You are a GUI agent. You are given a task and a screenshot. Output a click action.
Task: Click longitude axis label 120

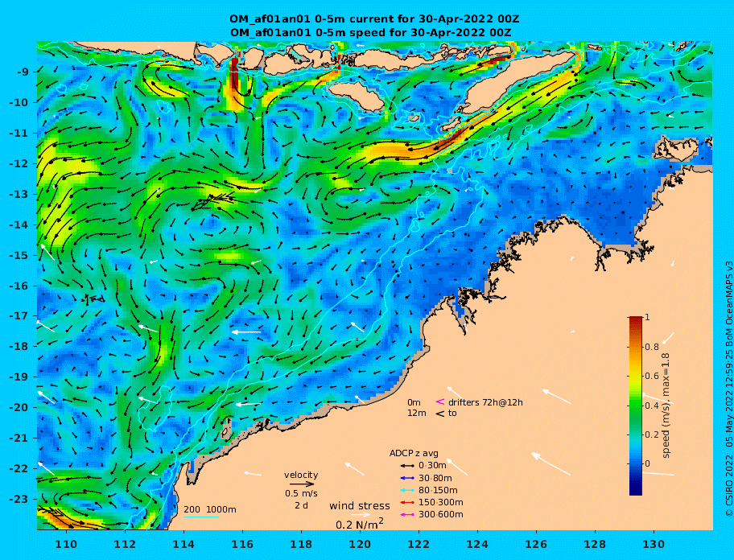[360, 544]
